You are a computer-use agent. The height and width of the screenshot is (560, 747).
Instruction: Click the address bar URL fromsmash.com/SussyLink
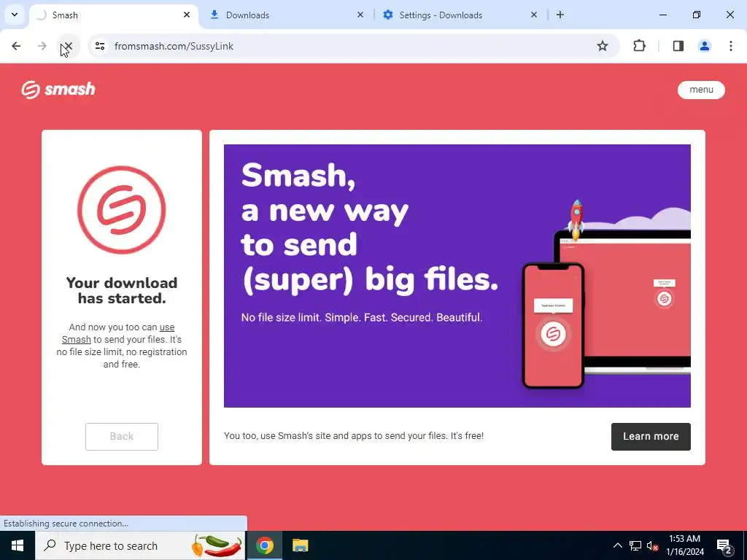click(174, 46)
